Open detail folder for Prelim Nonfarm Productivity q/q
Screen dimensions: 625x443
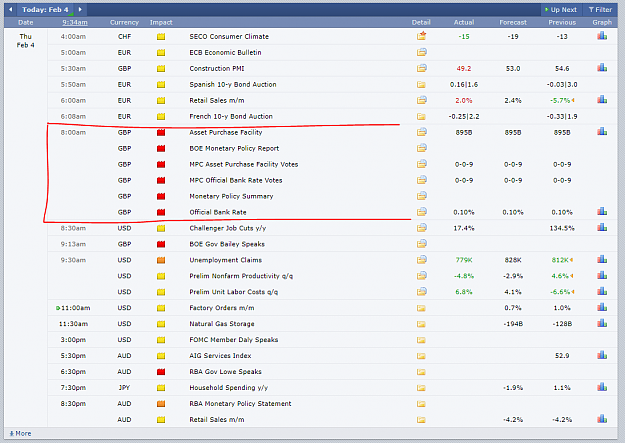tap(421, 276)
